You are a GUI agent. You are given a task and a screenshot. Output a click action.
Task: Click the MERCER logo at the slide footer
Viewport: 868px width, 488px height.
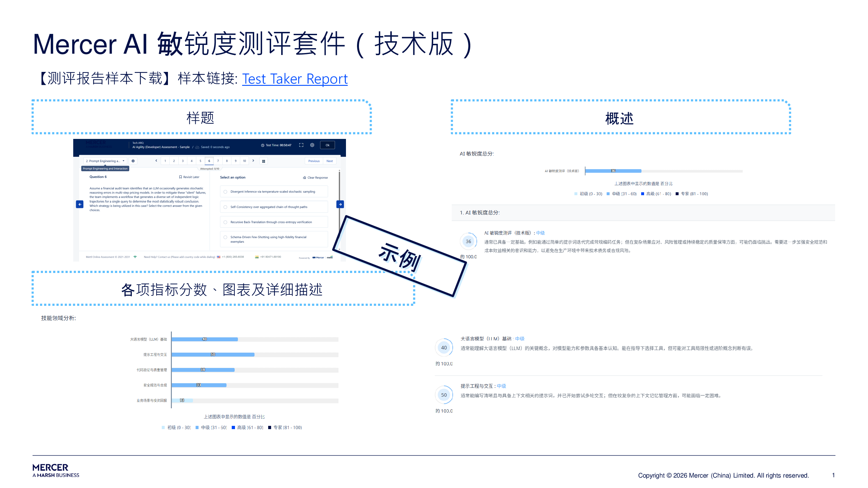tap(56, 470)
